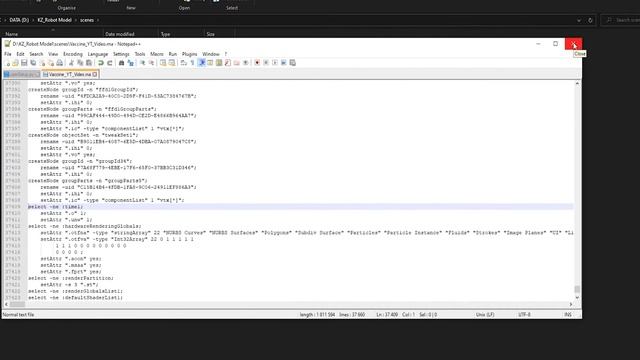Open the Replace toolbar icon
This screenshot has width=640, height=360.
click(131, 63)
